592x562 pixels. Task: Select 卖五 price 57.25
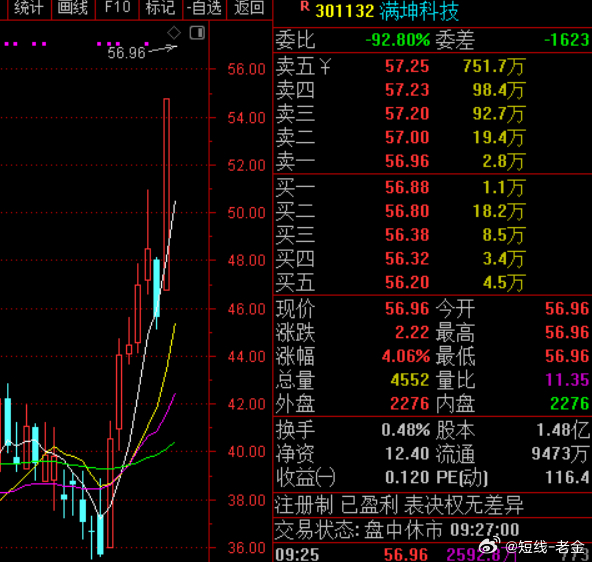point(407,66)
